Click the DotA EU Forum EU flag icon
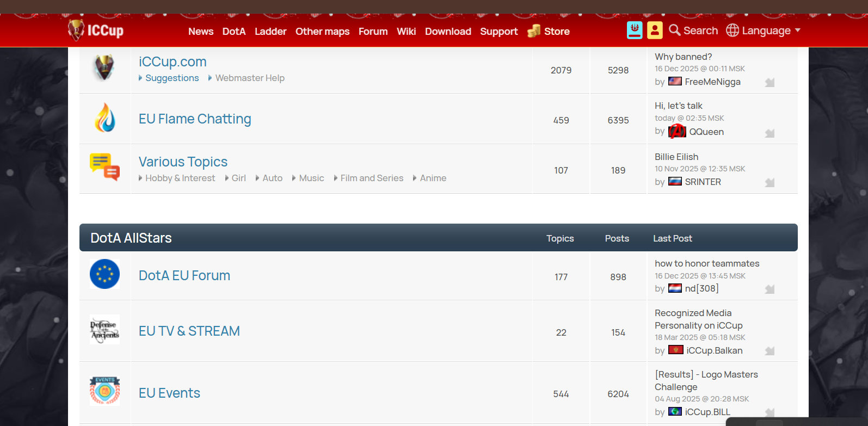The height and width of the screenshot is (426, 868). pyautogui.click(x=104, y=274)
